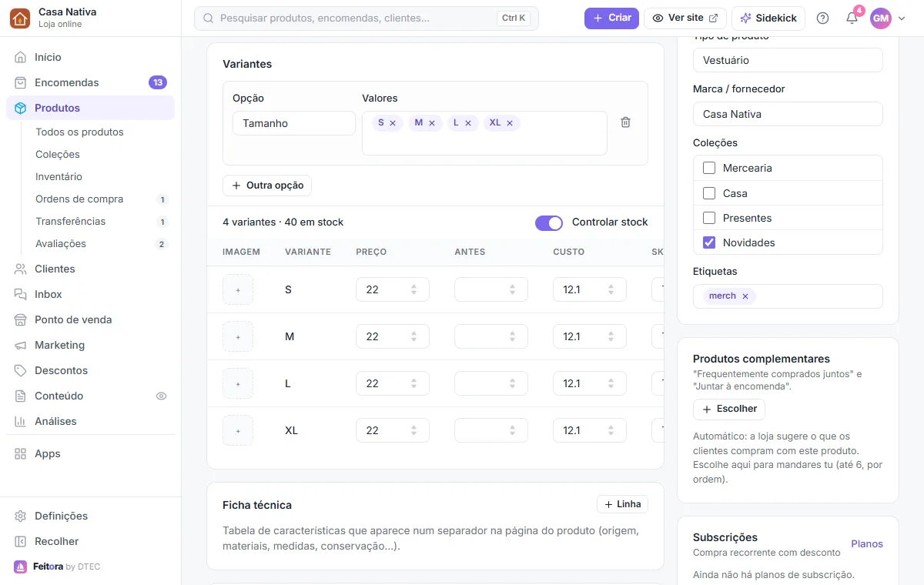924x585 pixels.
Task: Open the Planos subscriptions link
Action: point(867,544)
